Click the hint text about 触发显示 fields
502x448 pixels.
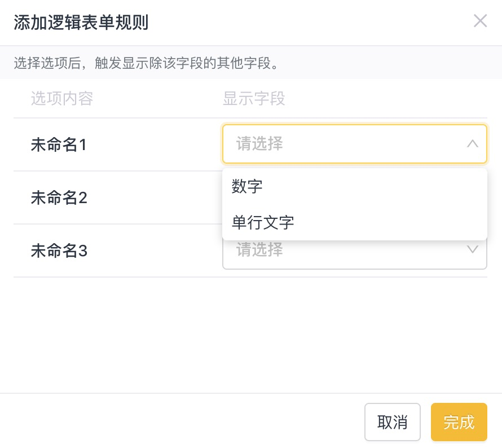tap(147, 63)
